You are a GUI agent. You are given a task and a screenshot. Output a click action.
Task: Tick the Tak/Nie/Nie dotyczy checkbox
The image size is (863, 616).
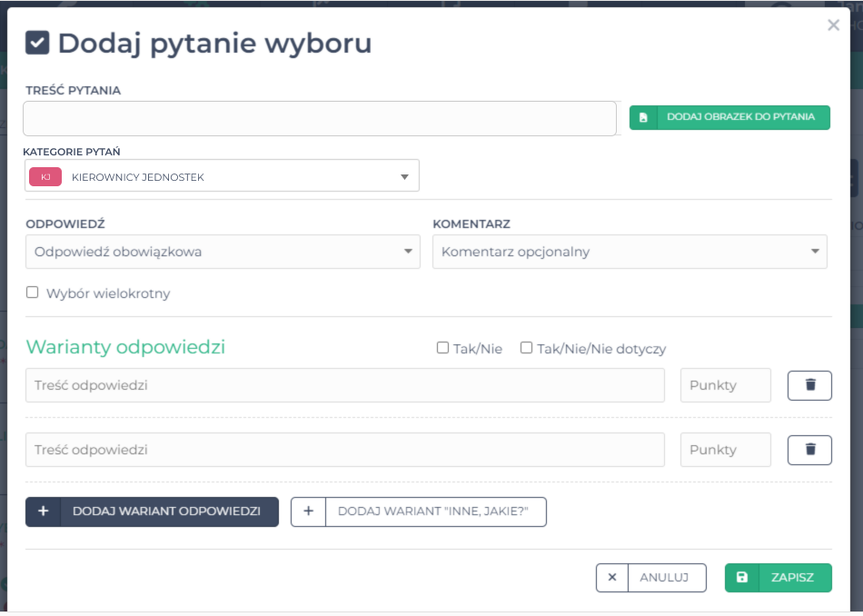(x=527, y=348)
